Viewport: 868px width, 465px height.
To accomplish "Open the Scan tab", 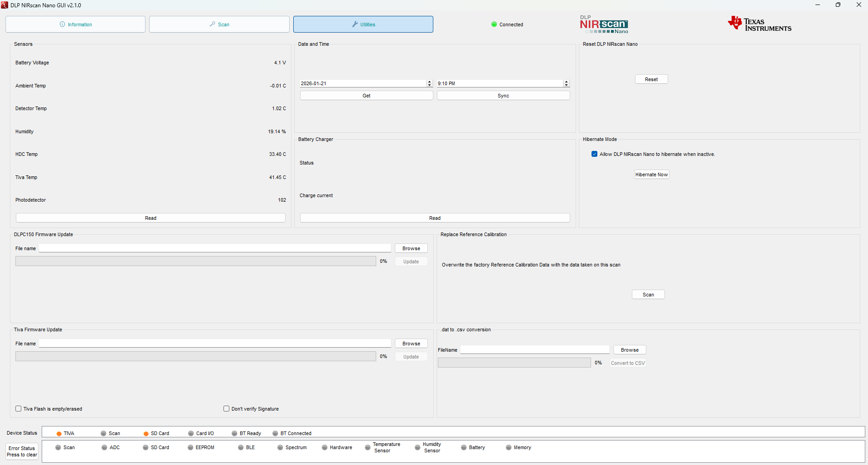I will [x=219, y=24].
